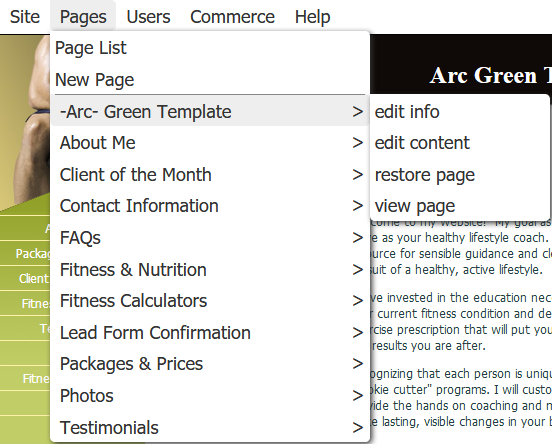Click the Users menu

coord(148,17)
